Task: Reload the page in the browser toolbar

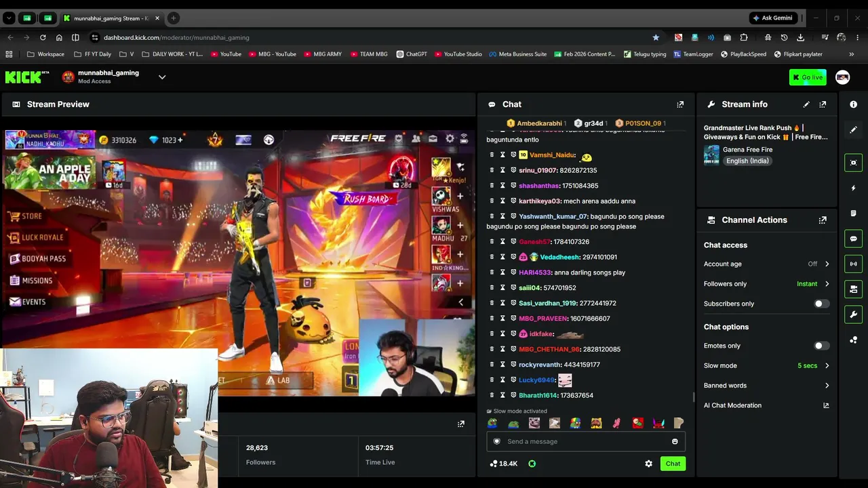Action: [x=43, y=37]
